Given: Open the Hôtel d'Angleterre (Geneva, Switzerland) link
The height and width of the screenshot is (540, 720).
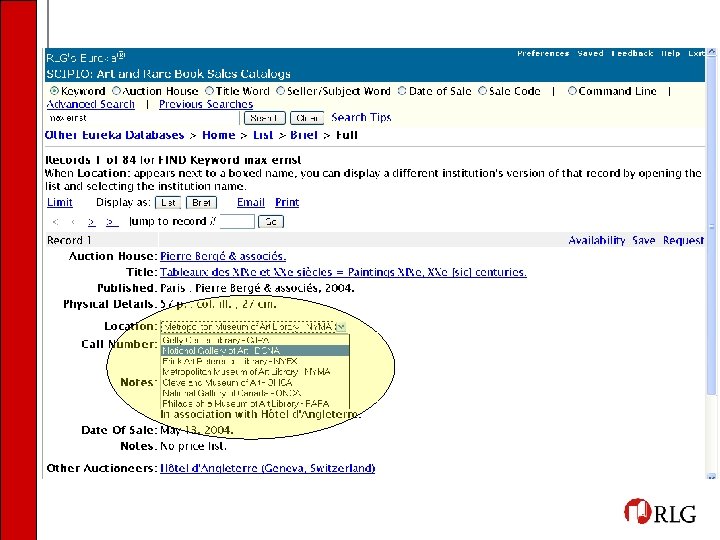Looking at the screenshot, I should (267, 468).
